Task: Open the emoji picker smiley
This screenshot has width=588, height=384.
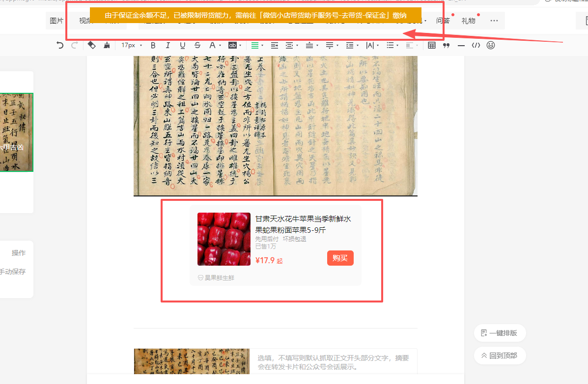Action: pos(491,45)
